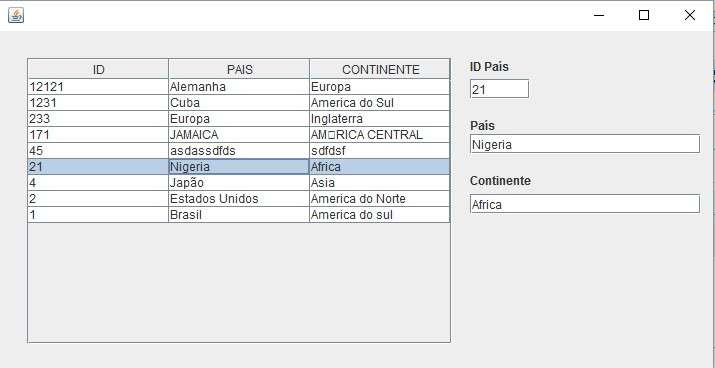This screenshot has height=368, width=715.
Task: Click the Java application icon in title bar
Action: tap(16, 16)
